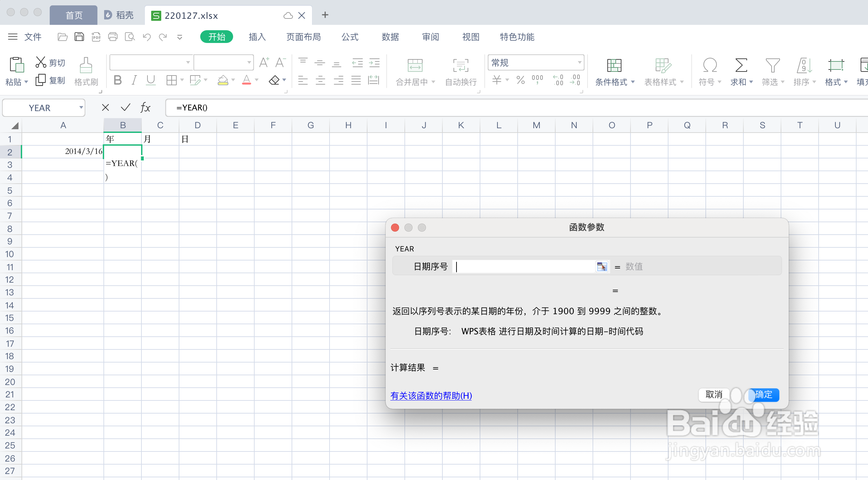Click the cut tool 剪切
The height and width of the screenshot is (480, 868).
50,62
